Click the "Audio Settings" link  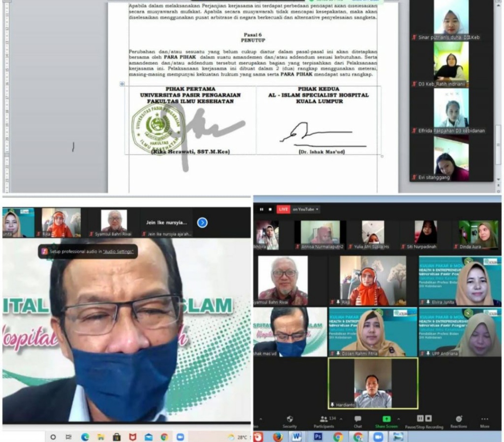[118, 252]
